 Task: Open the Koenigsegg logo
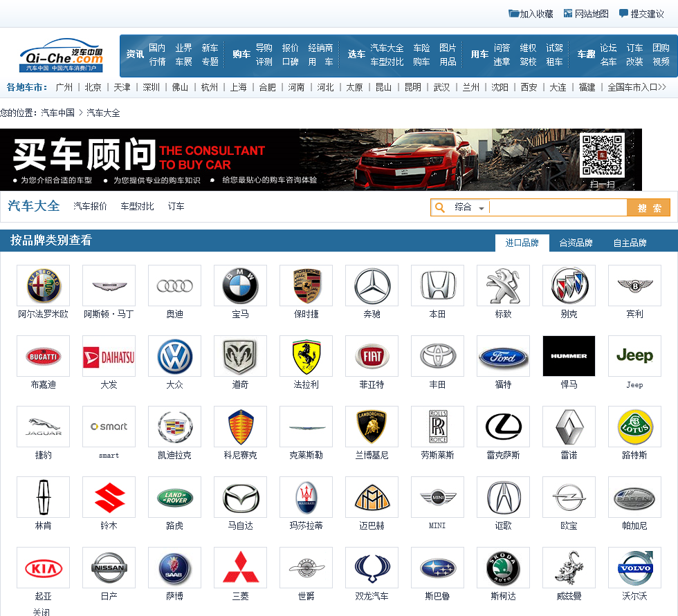241,427
